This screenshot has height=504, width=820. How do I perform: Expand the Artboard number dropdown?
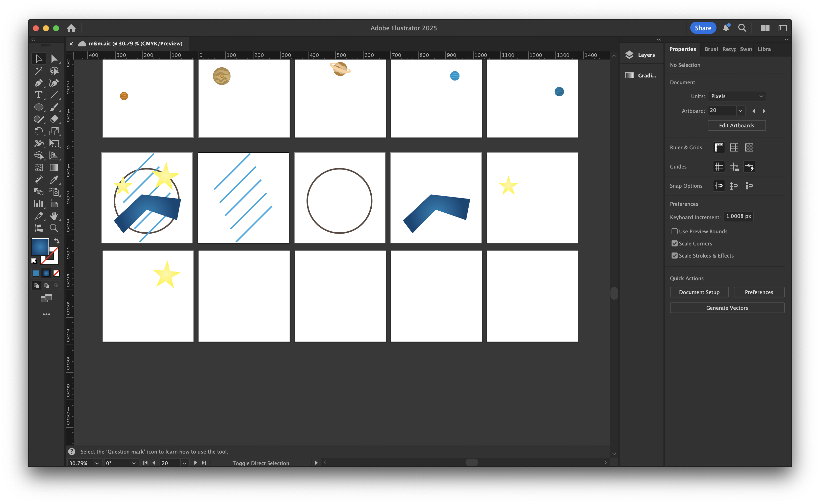(x=741, y=111)
